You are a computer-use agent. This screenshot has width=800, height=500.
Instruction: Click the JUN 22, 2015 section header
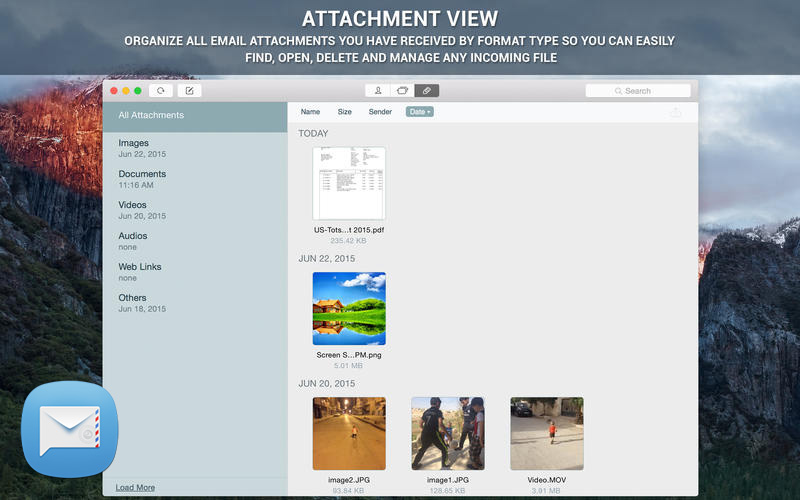tap(327, 259)
